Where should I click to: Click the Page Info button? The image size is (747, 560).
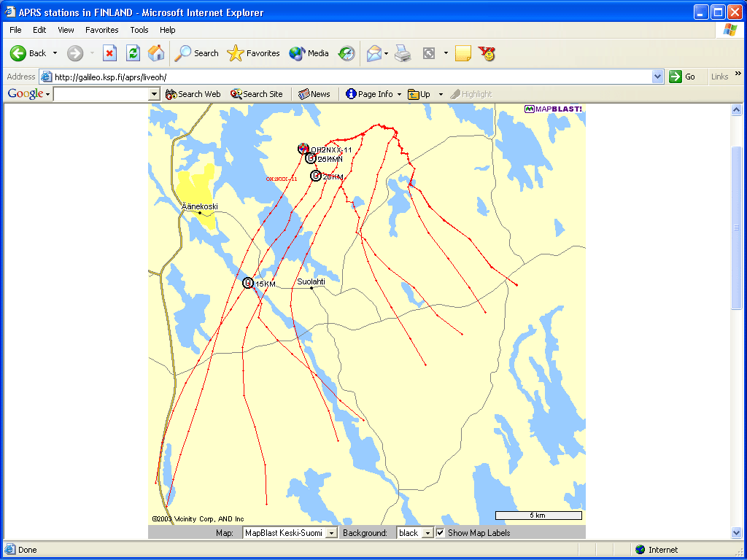pyautogui.click(x=369, y=94)
